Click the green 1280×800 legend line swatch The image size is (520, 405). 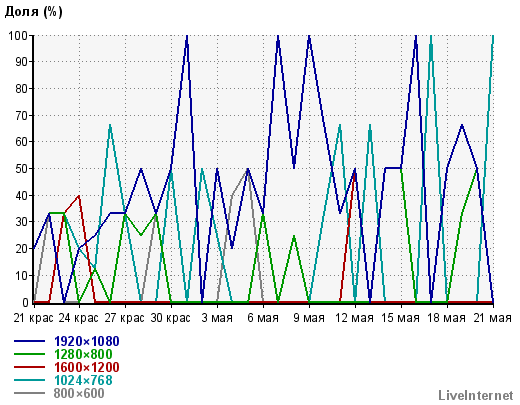tap(29, 354)
